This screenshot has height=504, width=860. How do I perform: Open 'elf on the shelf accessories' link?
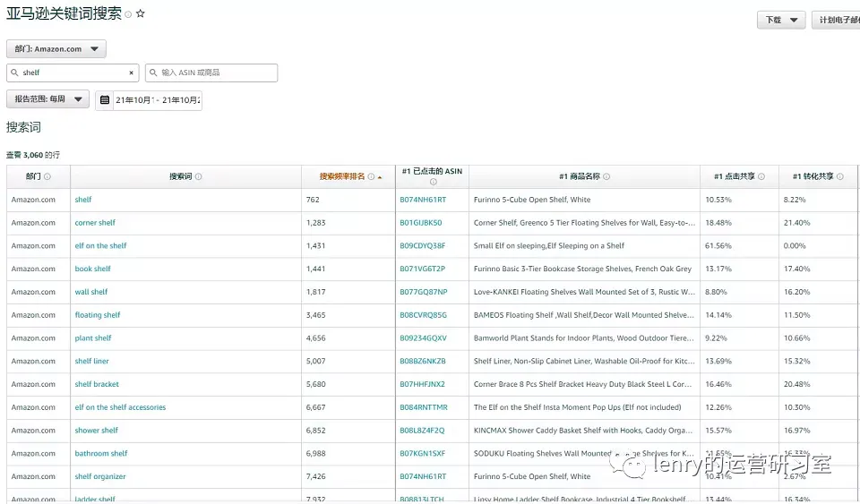[x=120, y=407]
